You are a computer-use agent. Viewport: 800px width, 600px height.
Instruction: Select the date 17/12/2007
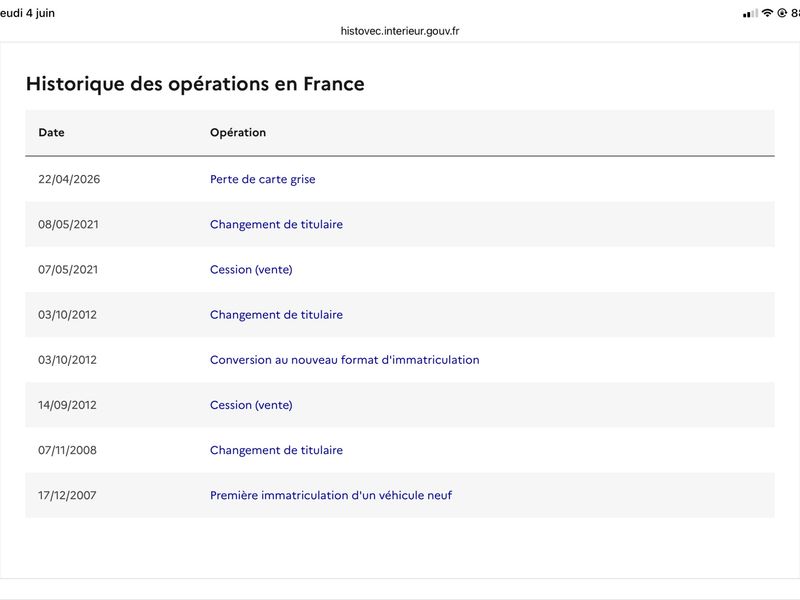(67, 495)
